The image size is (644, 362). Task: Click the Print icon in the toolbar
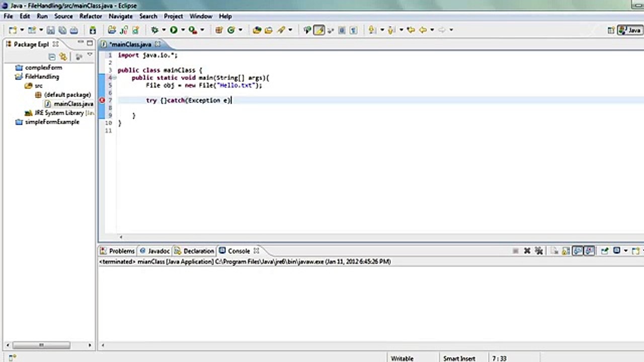pos(74,30)
